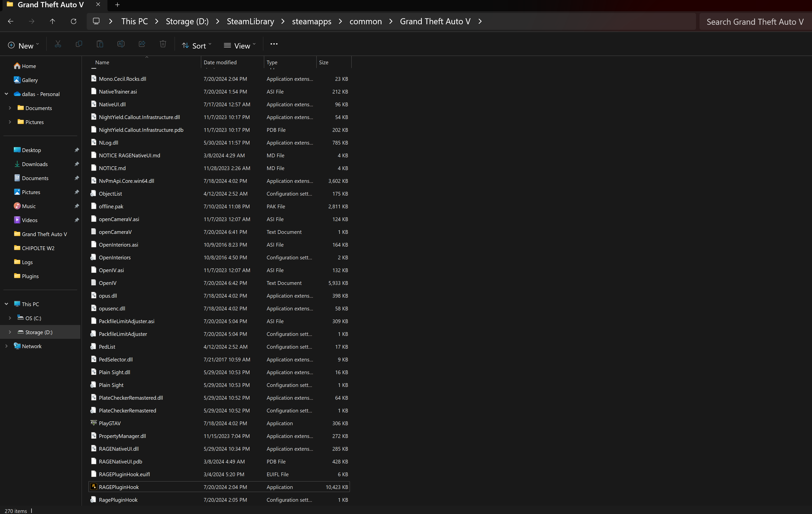Click the Paste clipboard icon
812x514 pixels.
[x=100, y=44]
